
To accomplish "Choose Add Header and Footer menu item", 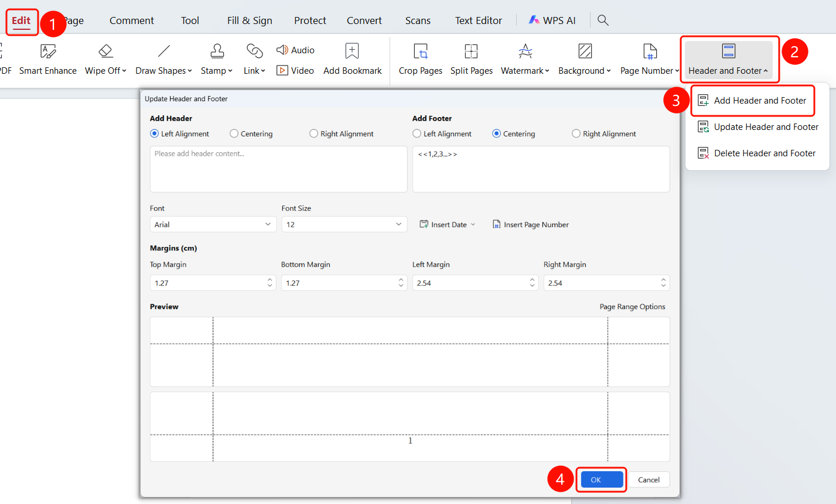I will [x=753, y=101].
